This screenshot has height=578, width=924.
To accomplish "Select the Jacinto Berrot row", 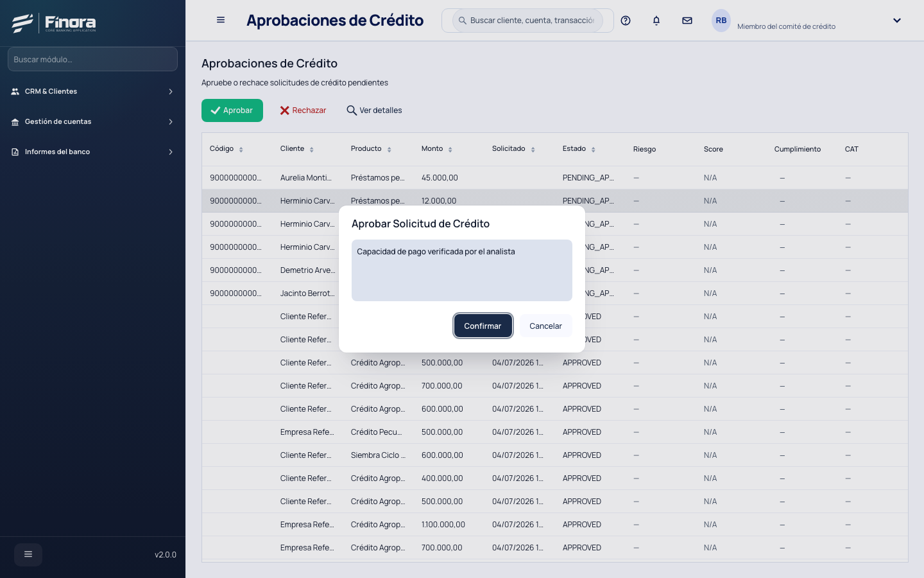I will pyautogui.click(x=555, y=293).
